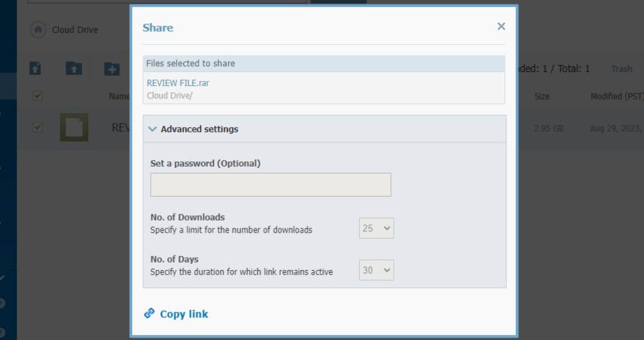The width and height of the screenshot is (644, 340).
Task: Click the upload file icon in toolbar
Action: point(35,69)
